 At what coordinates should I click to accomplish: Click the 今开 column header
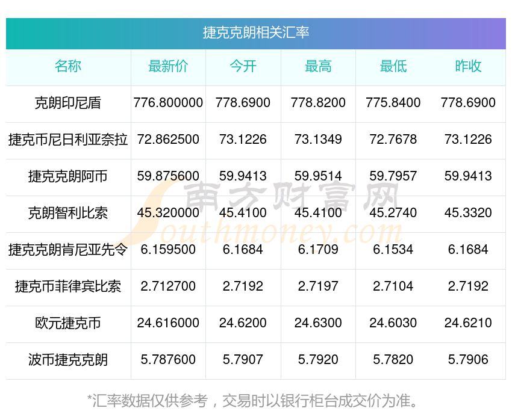(x=243, y=67)
